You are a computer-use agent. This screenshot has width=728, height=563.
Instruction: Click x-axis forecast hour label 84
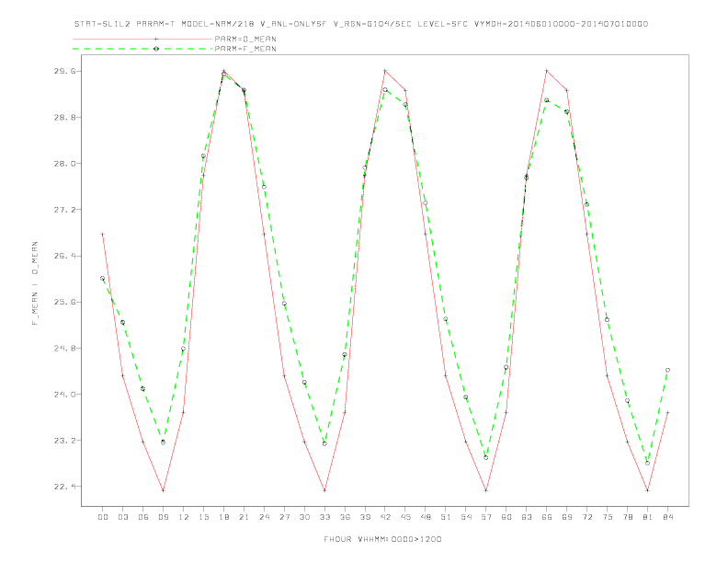[x=667, y=517]
